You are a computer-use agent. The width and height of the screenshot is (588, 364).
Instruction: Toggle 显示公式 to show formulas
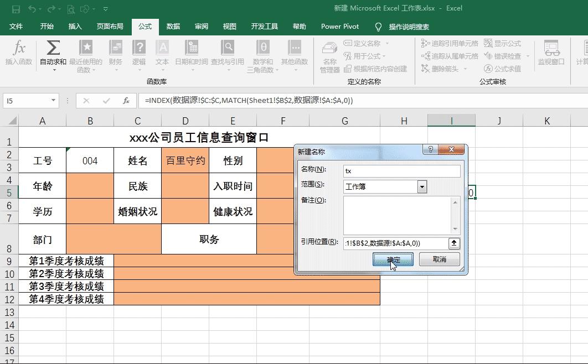[504, 43]
